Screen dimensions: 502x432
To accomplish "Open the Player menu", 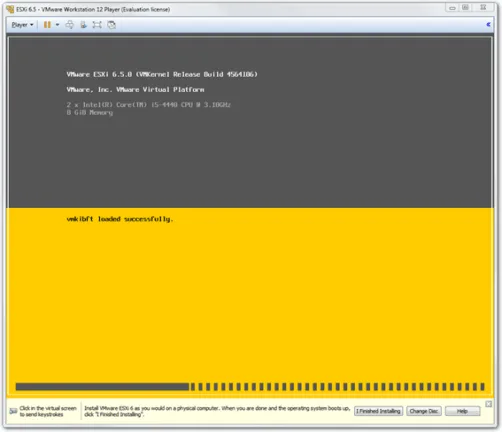I will [22, 25].
